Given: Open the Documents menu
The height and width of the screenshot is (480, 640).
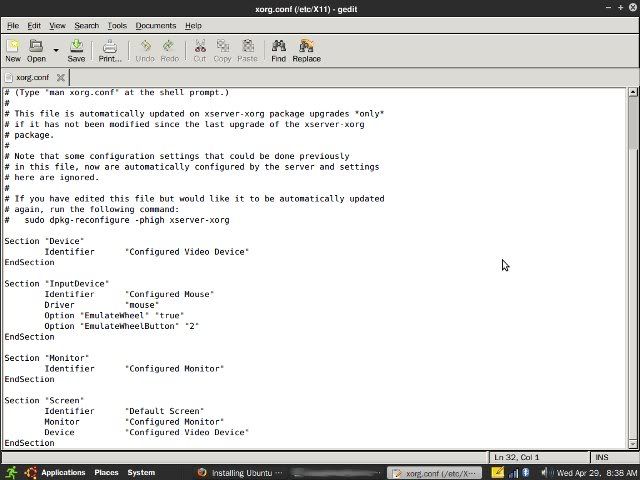Looking at the screenshot, I should point(155,25).
